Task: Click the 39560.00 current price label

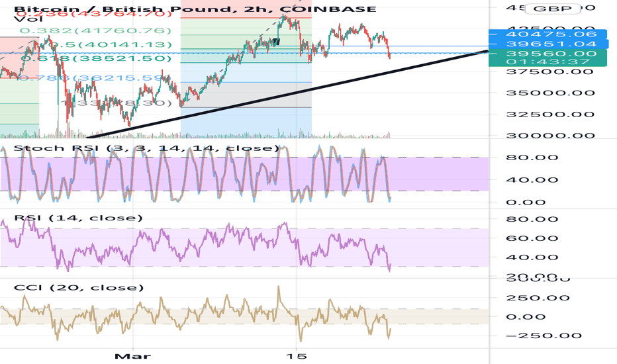Action: (x=551, y=54)
